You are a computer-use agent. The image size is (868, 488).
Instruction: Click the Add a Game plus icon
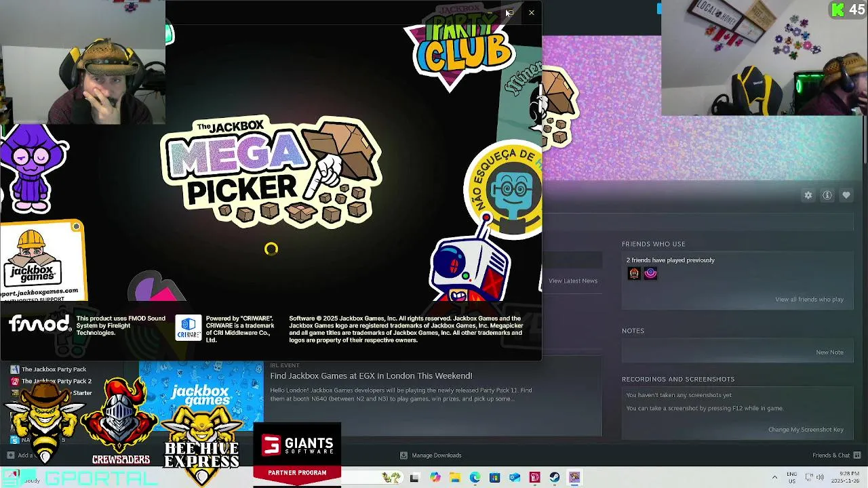point(10,455)
